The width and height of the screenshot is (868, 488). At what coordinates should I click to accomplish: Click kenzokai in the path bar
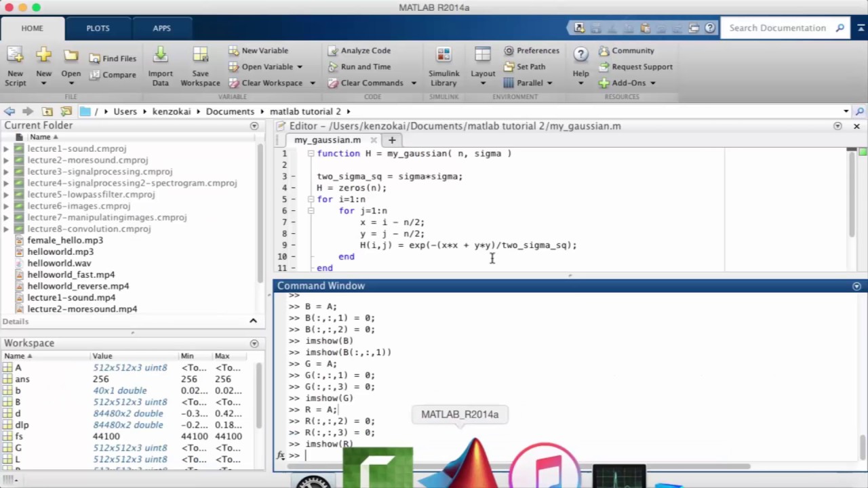point(172,111)
